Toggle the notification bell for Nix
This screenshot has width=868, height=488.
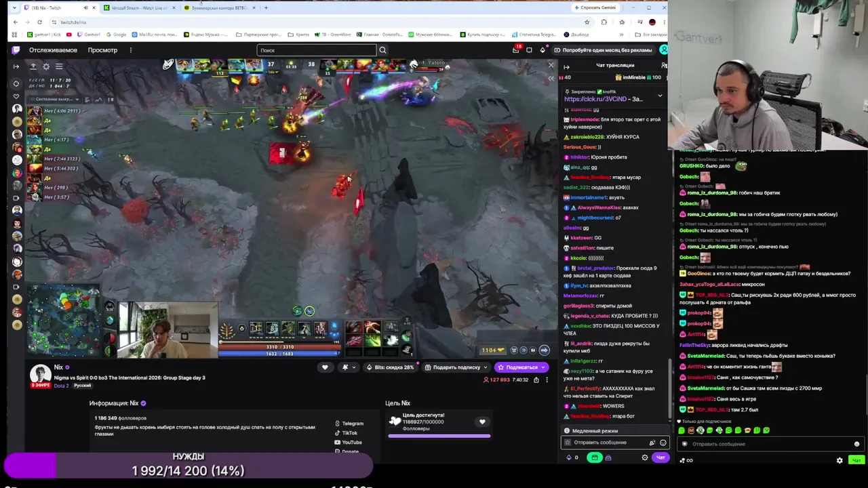click(x=348, y=367)
